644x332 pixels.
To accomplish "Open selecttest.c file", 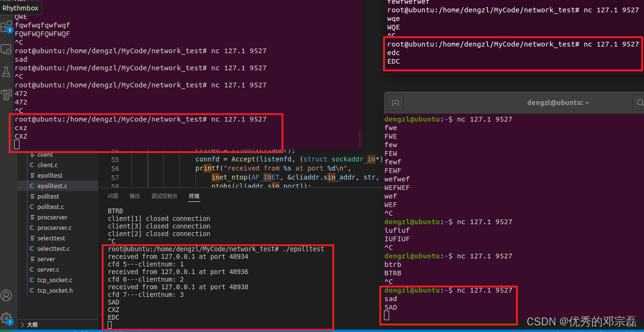I will (x=57, y=248).
